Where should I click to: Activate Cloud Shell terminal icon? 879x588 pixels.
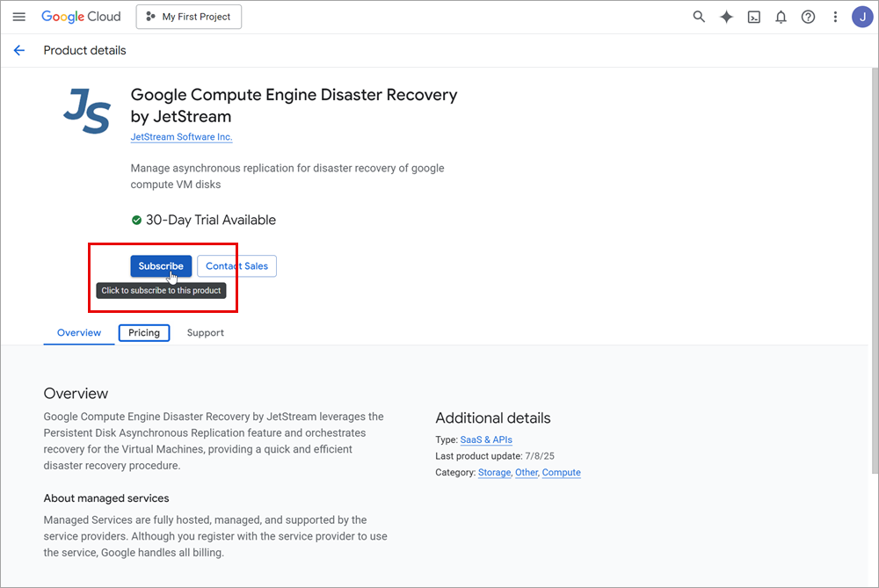[x=753, y=17]
